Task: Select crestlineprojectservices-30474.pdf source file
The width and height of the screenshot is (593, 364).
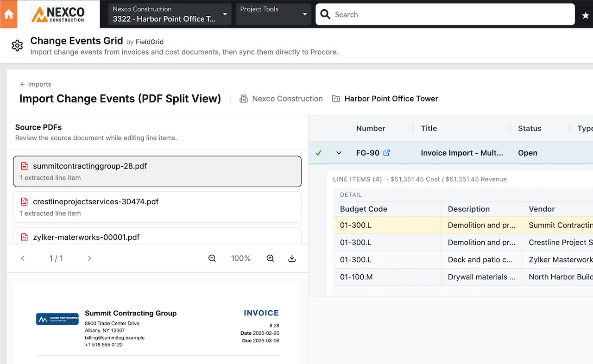Action: pyautogui.click(x=157, y=207)
